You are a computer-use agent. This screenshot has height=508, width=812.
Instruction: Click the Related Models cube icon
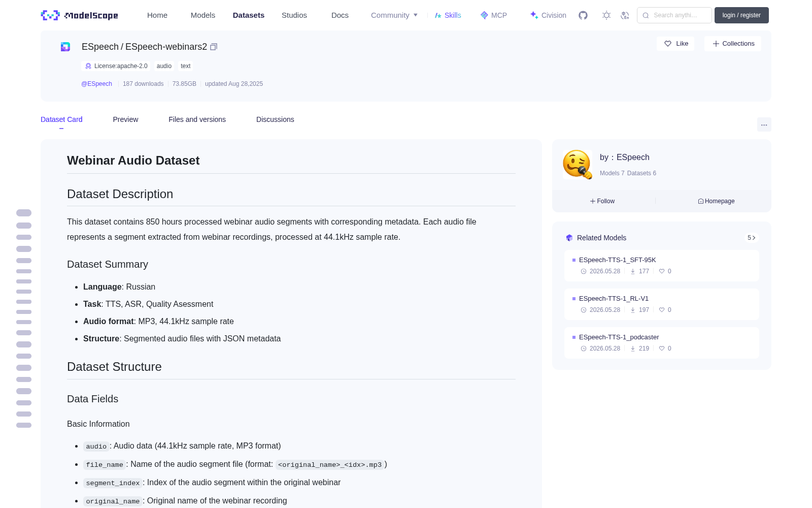point(569,238)
